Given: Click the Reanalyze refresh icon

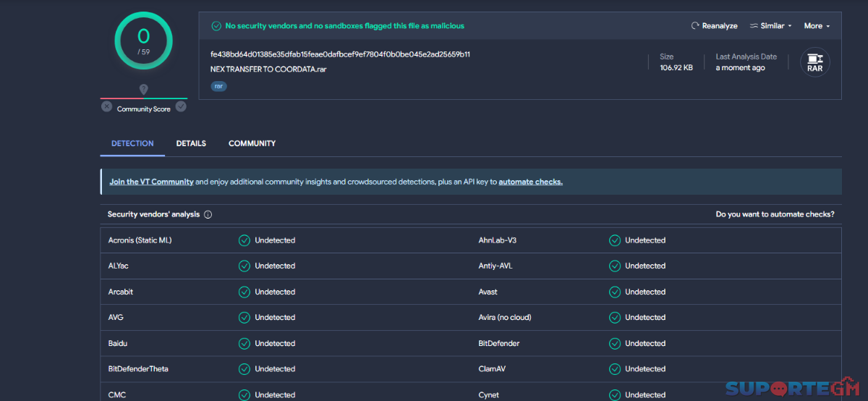Looking at the screenshot, I should click(695, 26).
